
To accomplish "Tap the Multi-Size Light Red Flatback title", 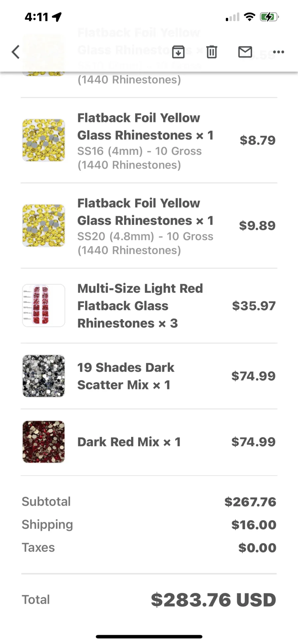I will (140, 306).
